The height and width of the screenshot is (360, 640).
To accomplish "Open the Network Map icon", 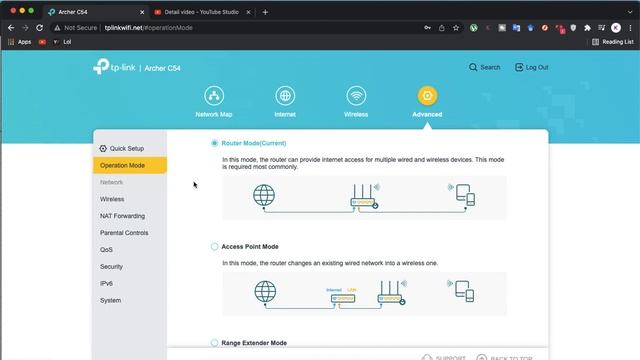I will point(214,96).
